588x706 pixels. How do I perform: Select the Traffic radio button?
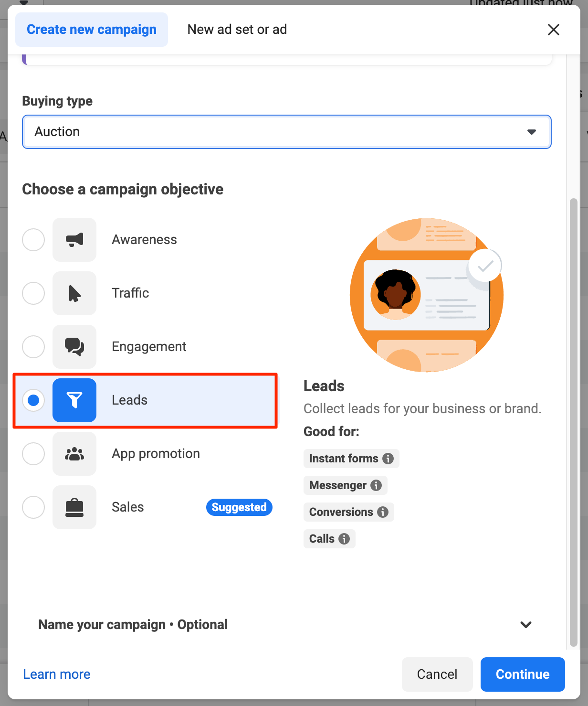click(33, 293)
